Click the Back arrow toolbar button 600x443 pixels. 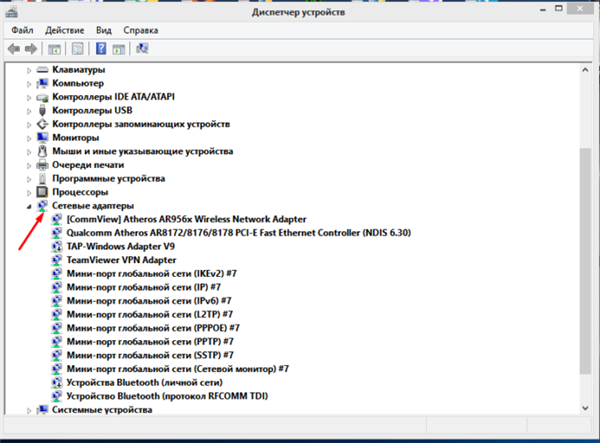14,49
